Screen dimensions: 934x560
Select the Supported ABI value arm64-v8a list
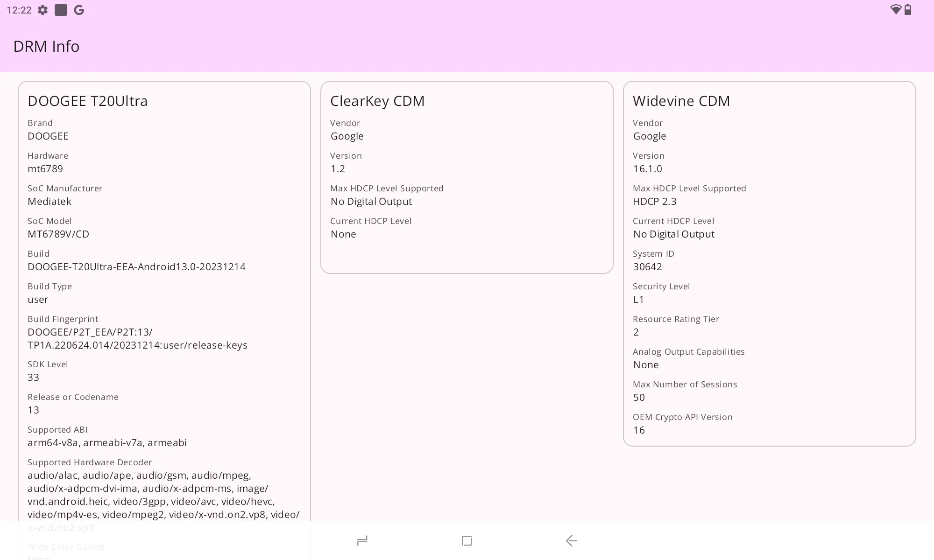point(107,443)
